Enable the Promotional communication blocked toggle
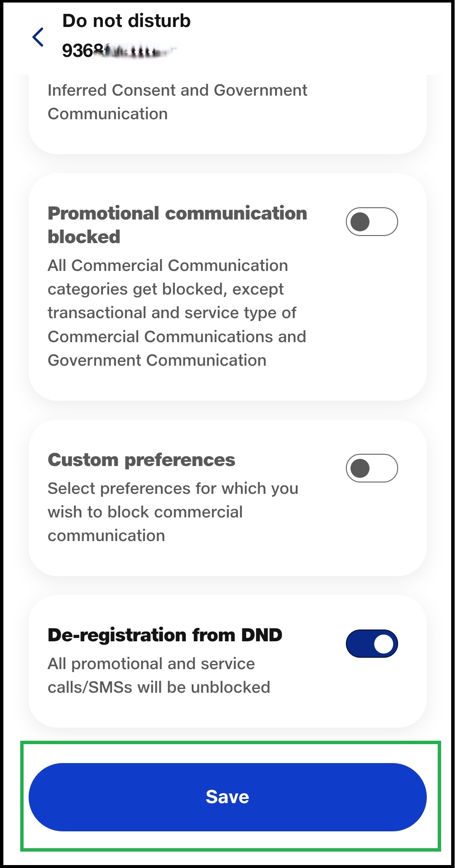455x868 pixels. 372,222
